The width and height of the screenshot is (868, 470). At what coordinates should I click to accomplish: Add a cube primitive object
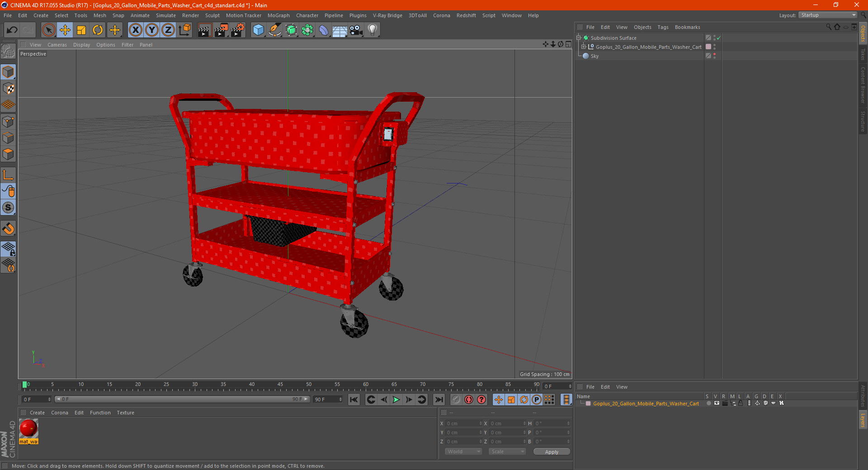coord(258,30)
